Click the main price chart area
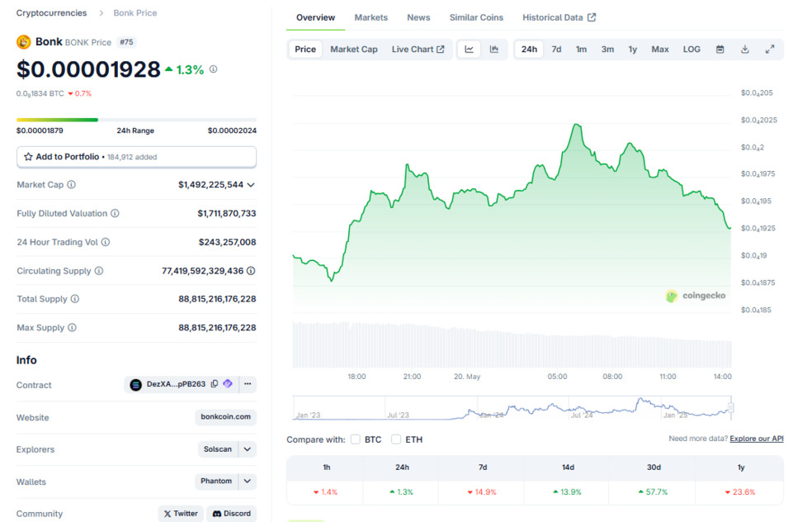The image size is (812, 522). 512,202
